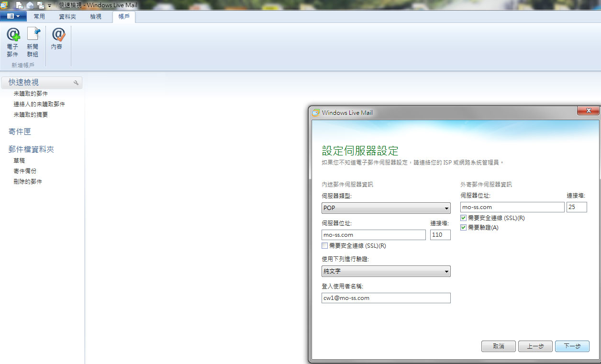
Task: Click the incoming 伺服器位址 field
Action: (374, 235)
